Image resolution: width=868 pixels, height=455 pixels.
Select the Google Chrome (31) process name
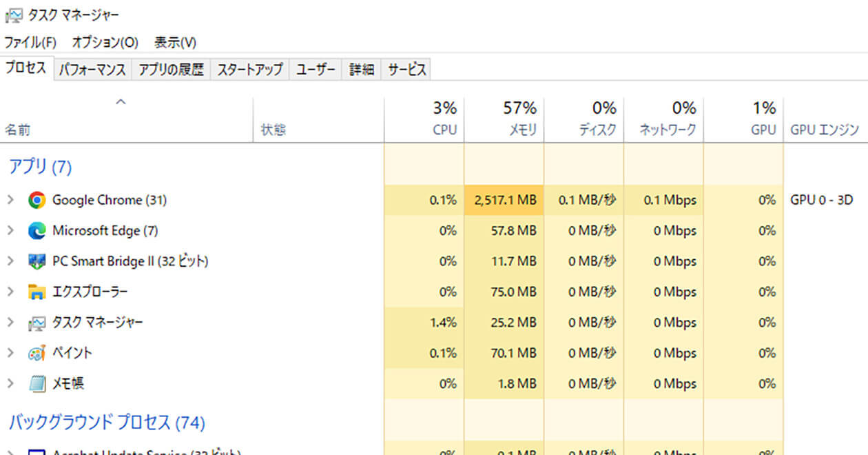click(x=110, y=200)
